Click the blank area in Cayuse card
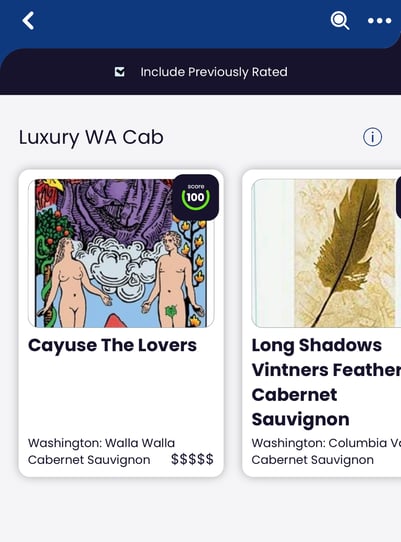401x542 pixels. 121,396
